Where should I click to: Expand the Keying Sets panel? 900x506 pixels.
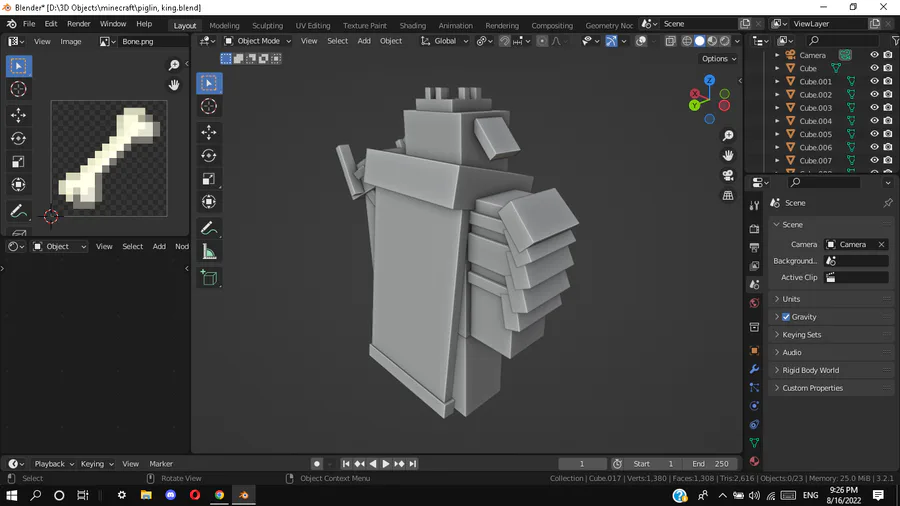tap(831, 334)
